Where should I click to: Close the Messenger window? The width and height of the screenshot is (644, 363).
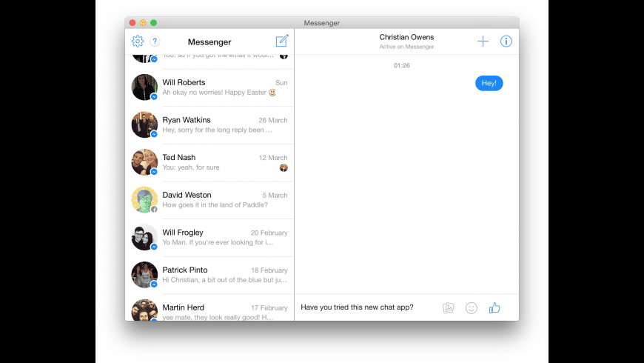point(133,23)
